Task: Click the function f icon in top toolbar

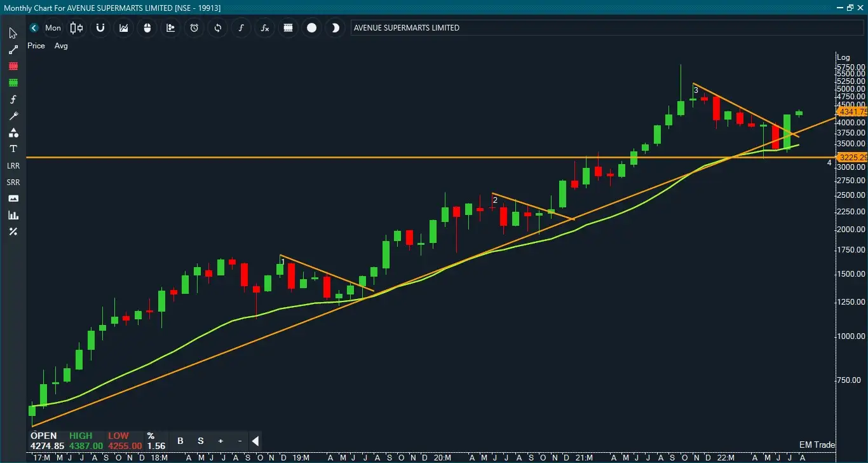Action: click(x=241, y=28)
